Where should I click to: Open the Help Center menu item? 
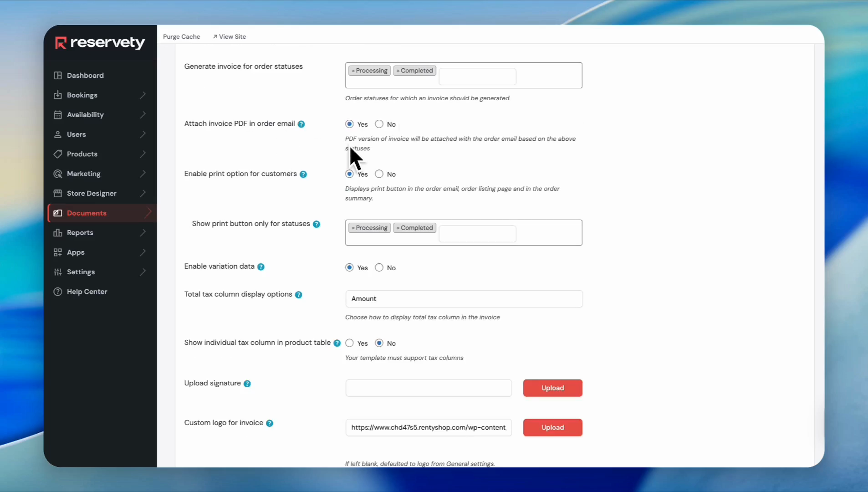coord(87,292)
